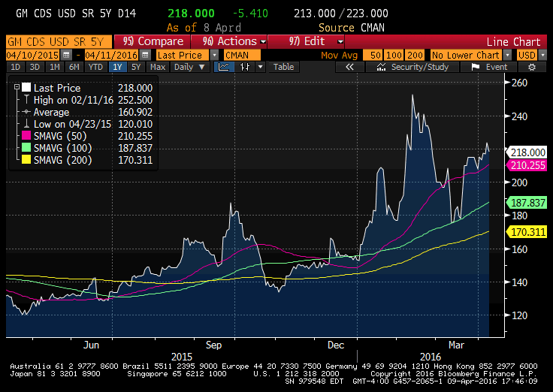Select the 1D range tab
The width and height of the screenshot is (553, 392).
tap(15, 67)
